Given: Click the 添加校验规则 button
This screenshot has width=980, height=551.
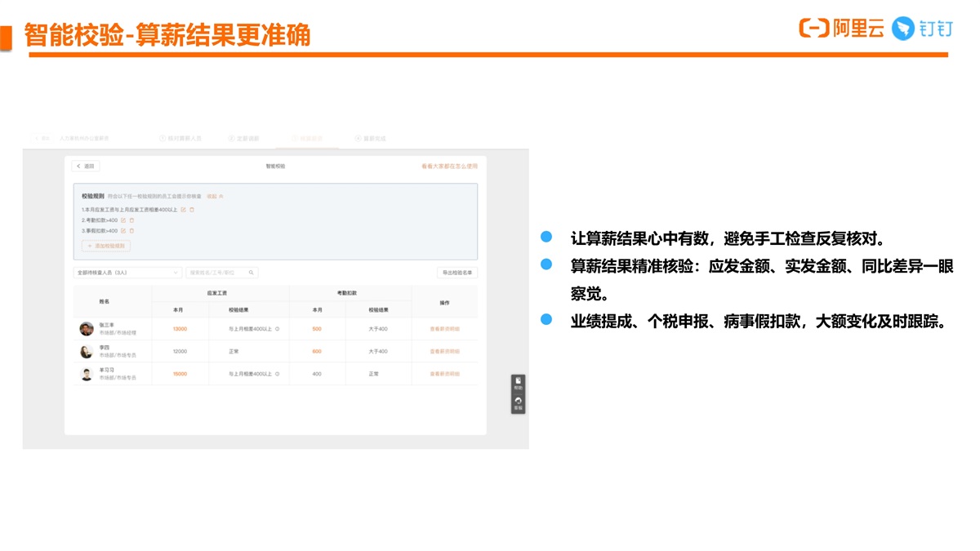Looking at the screenshot, I should tap(106, 246).
